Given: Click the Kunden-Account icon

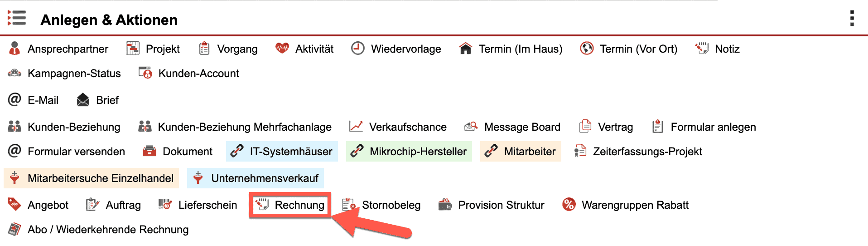Looking at the screenshot, I should (145, 73).
